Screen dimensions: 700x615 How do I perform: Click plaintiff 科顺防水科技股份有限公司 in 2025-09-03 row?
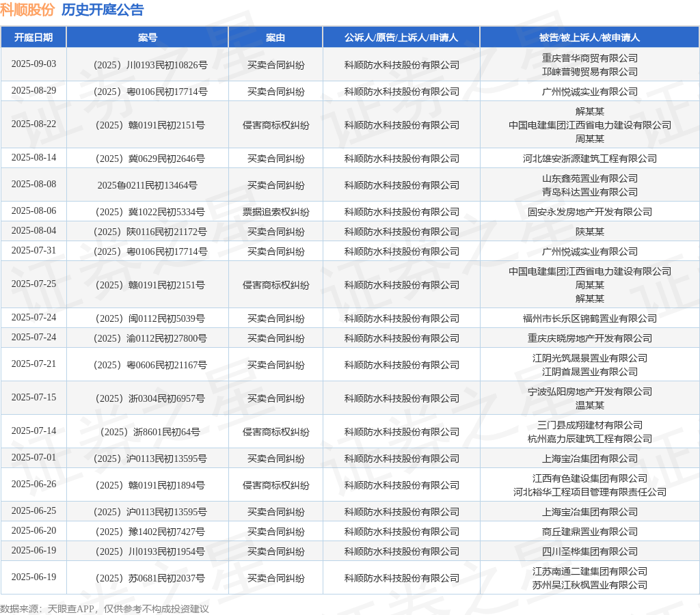pyautogui.click(x=401, y=65)
